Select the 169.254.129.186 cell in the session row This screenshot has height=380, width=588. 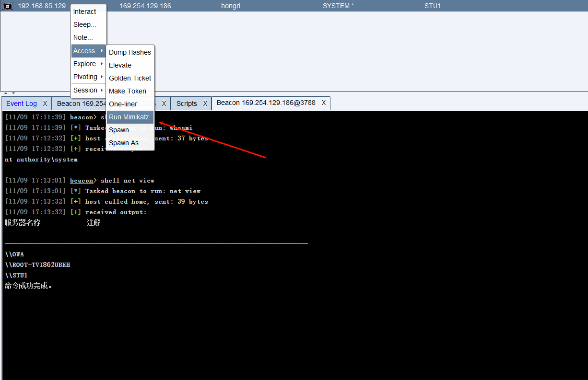click(x=145, y=6)
